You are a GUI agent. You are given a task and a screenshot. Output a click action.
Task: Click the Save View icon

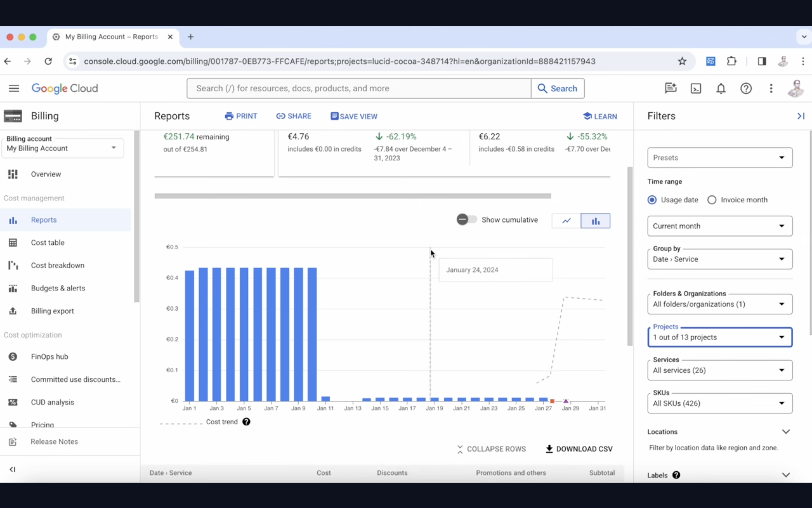(334, 116)
